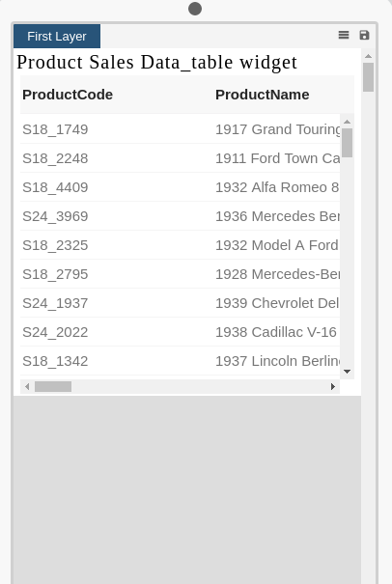Tap the device camera dot at top

(195, 9)
